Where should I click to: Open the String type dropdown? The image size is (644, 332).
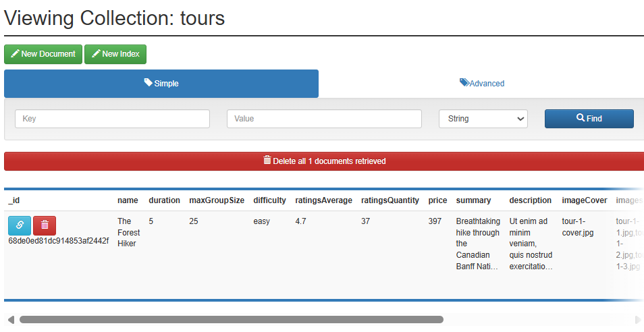(483, 119)
